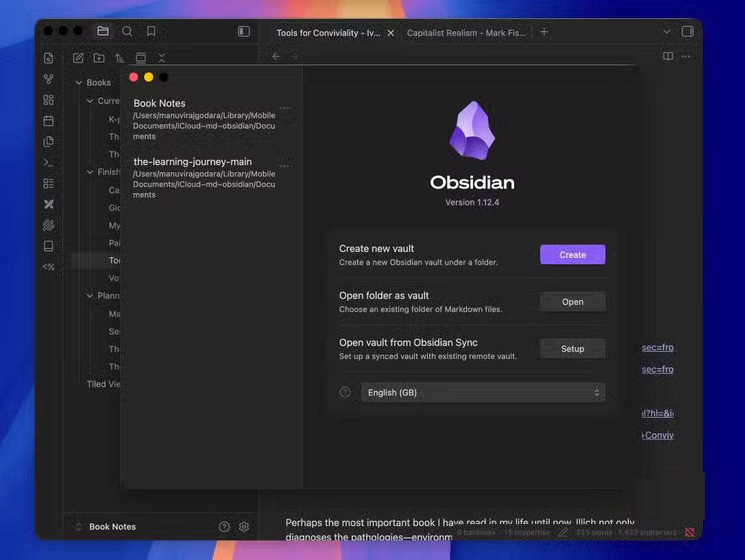Screen dimensions: 745x560
Task: Select the the-learning-journey-main vault entry
Action: click(x=204, y=178)
